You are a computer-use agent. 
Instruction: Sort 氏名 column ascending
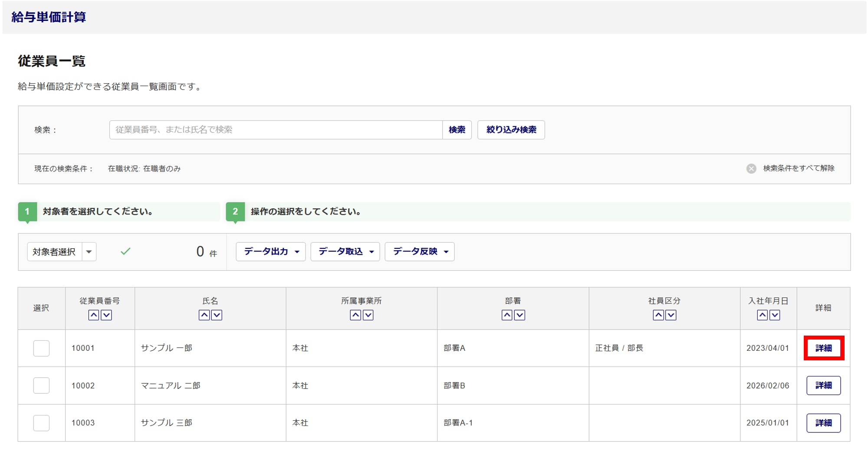click(x=204, y=315)
